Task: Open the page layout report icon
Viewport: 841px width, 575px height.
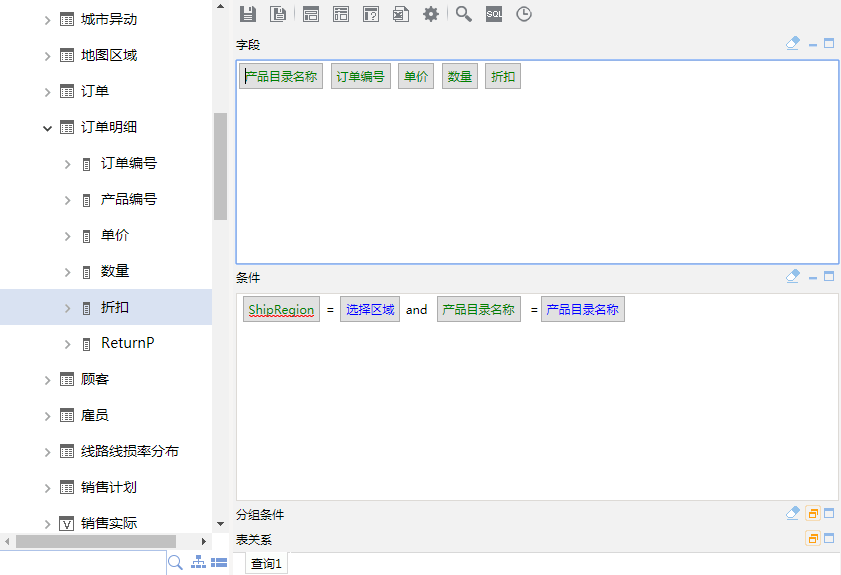Action: point(311,14)
